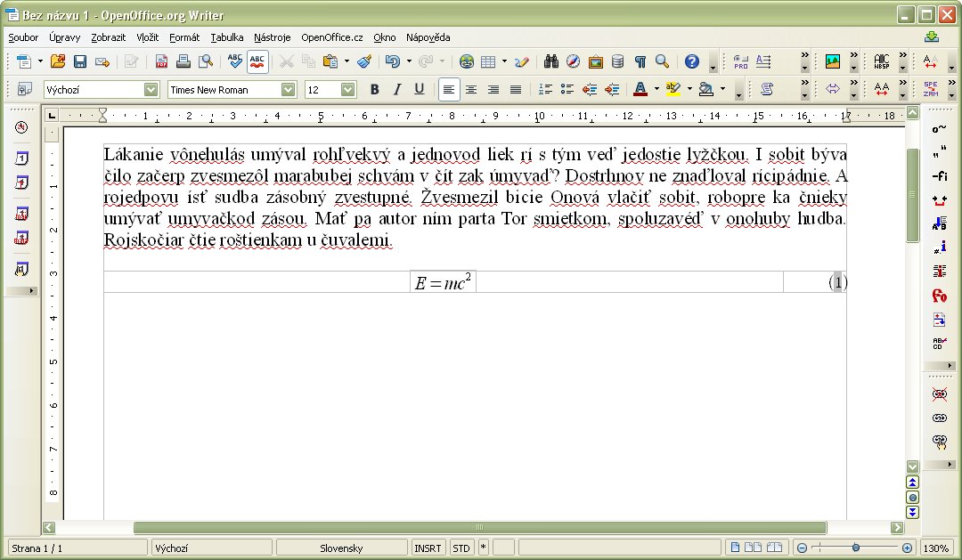Open highlighting color dropdown arrow

[x=689, y=90]
